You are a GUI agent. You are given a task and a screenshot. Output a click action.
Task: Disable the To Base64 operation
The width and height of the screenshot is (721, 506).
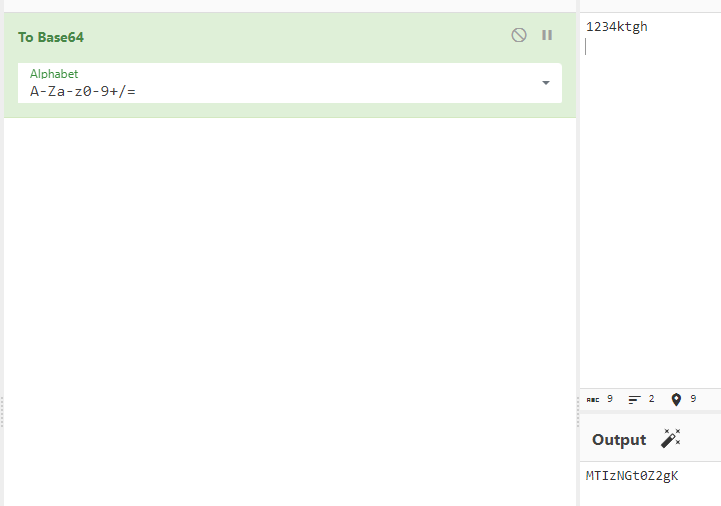[x=519, y=35]
